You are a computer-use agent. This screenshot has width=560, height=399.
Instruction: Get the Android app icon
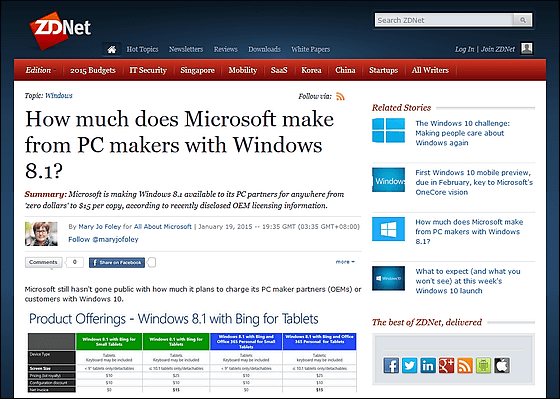pos(484,365)
